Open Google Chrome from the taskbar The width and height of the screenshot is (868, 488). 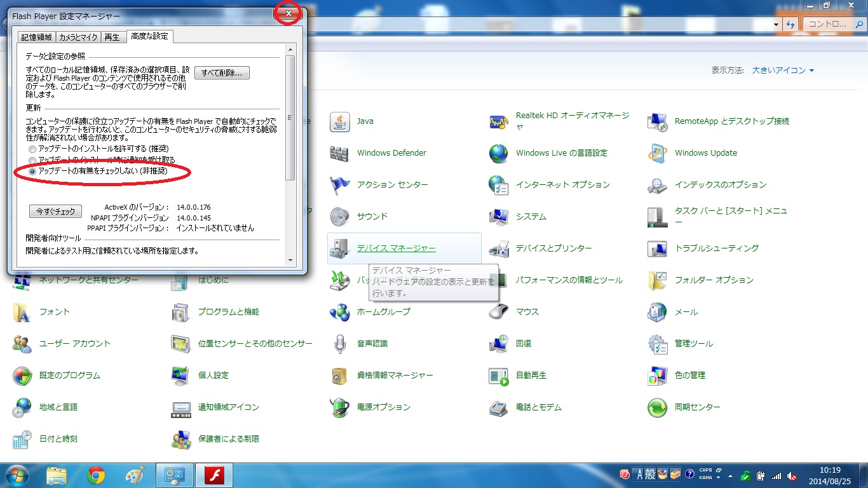pos(96,475)
